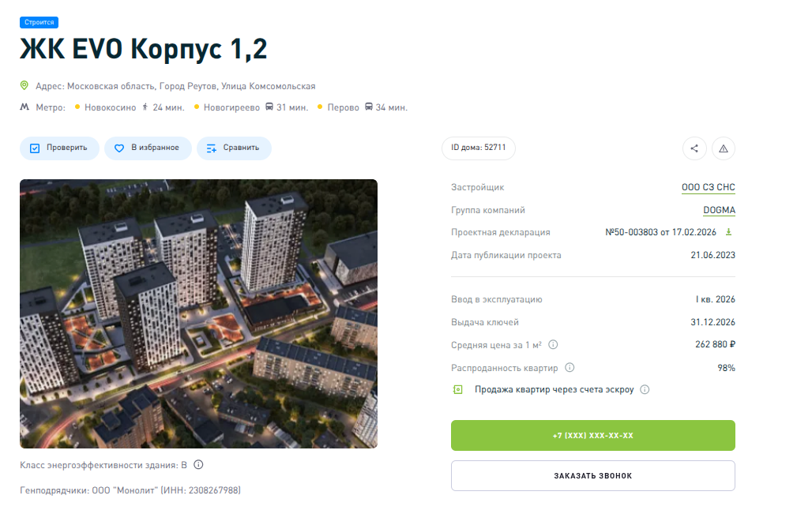Open the building render image
Screen dimensions: 812x529
coord(198,313)
